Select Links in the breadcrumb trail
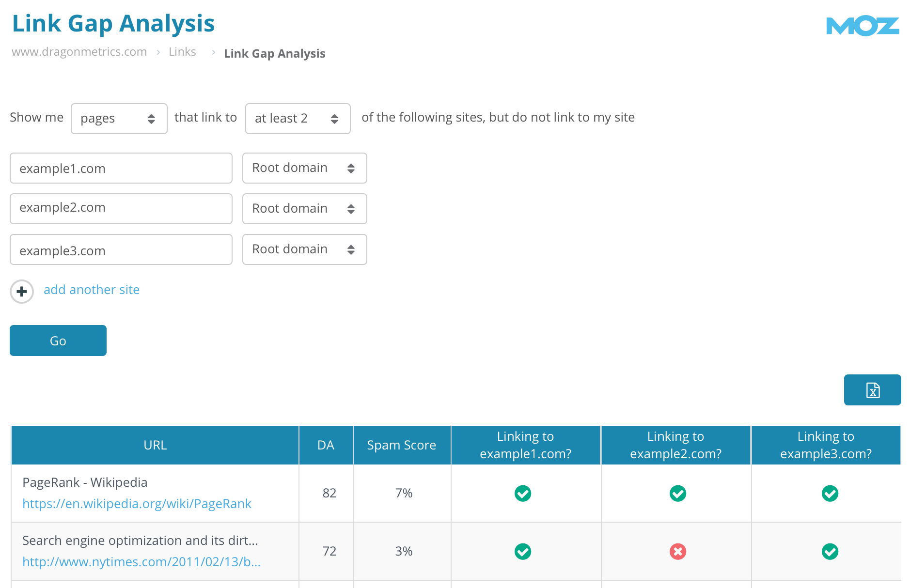The height and width of the screenshot is (588, 910). pyautogui.click(x=182, y=52)
